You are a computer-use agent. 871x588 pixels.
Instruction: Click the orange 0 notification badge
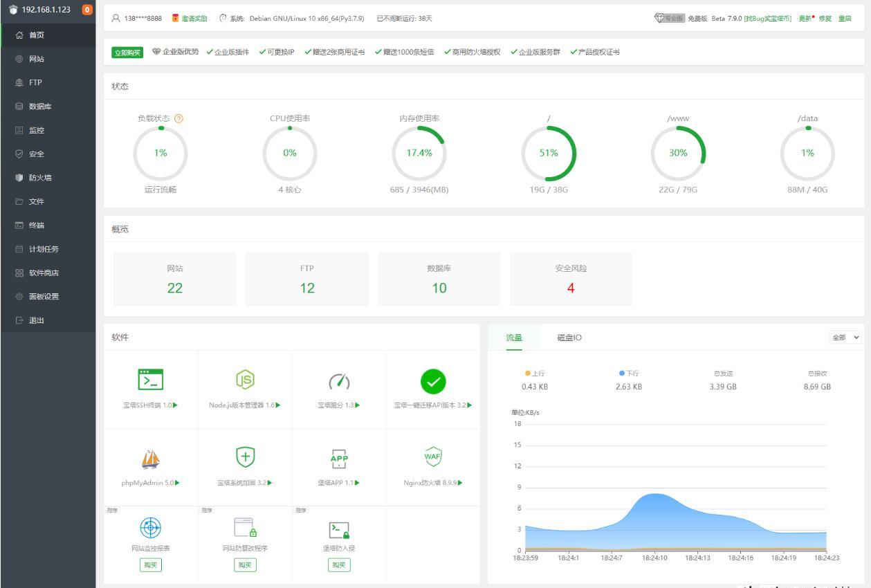tap(86, 9)
